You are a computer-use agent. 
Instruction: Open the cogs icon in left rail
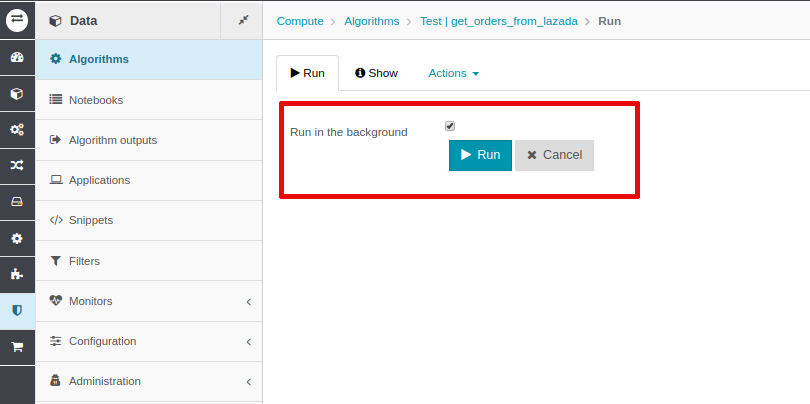tap(17, 130)
